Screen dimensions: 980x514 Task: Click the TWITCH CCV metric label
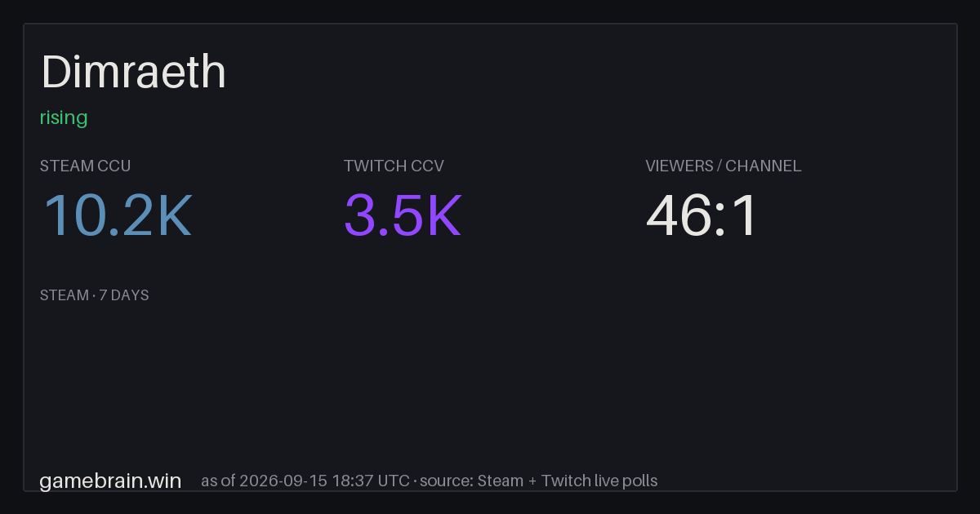tap(394, 166)
